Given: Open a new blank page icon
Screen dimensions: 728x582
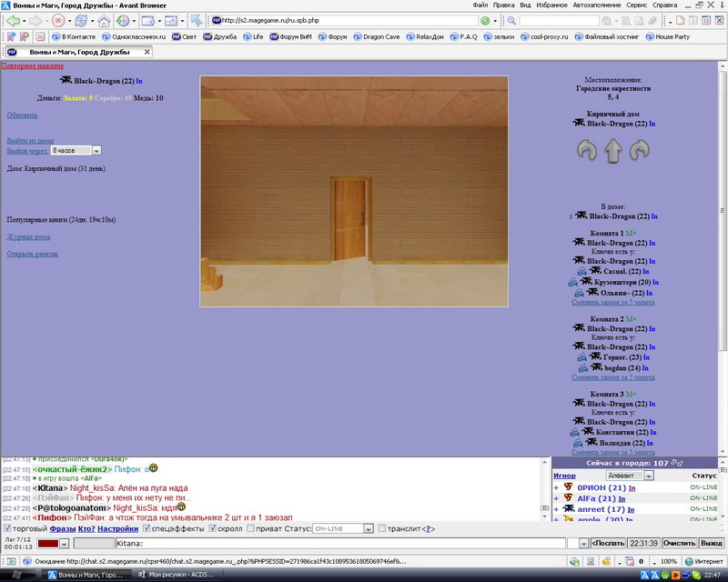Looking at the screenshot, I should pos(680,20).
